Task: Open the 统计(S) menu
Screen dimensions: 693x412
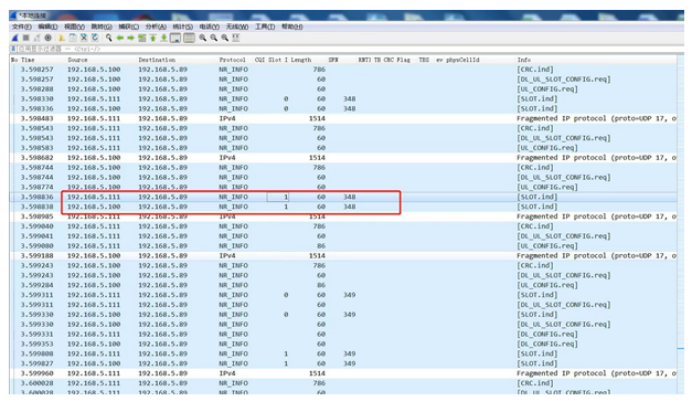Action: point(182,27)
